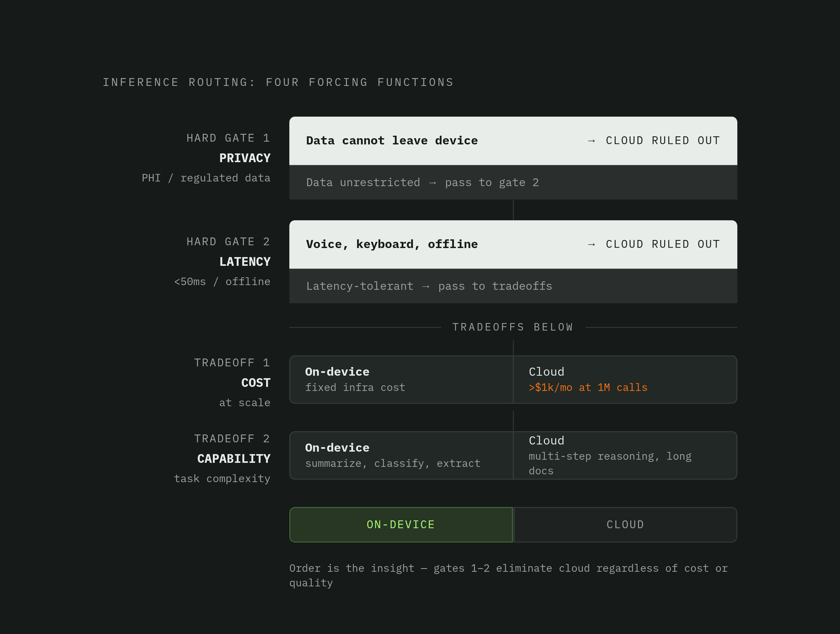This screenshot has height=634, width=840.
Task: Click the 'HARD GATE 2' label
Action: point(228,242)
